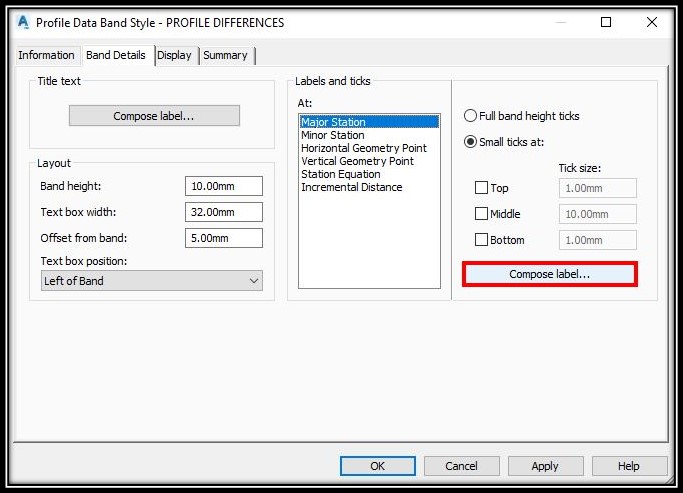Open the Band Details tab
Image resolution: width=683 pixels, height=493 pixels.
pos(116,55)
